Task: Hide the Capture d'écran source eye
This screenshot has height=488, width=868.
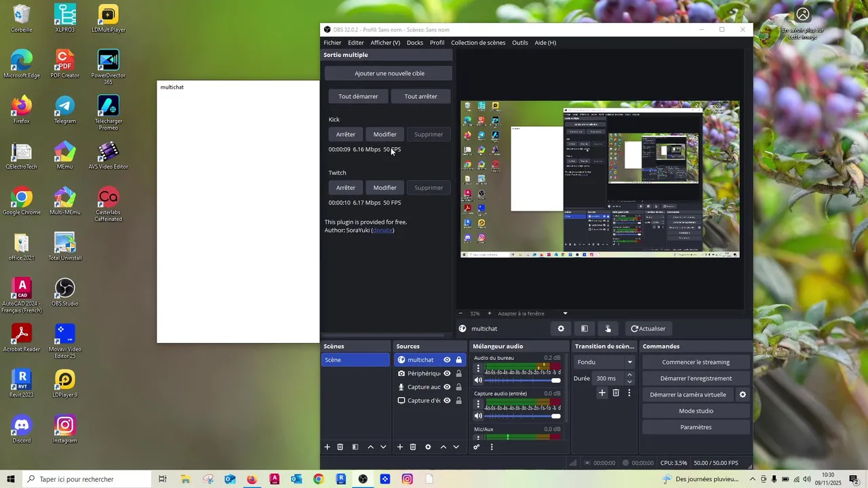Action: 447,401
